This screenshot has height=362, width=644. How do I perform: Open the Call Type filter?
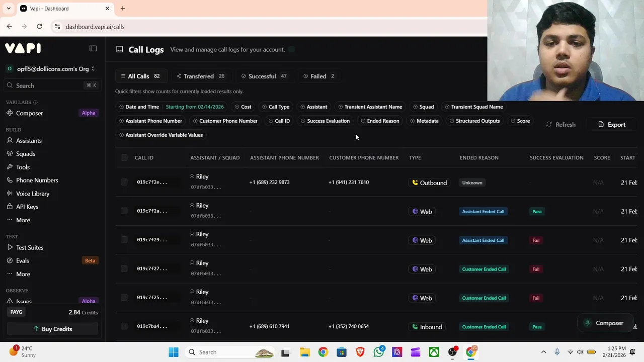click(x=276, y=107)
